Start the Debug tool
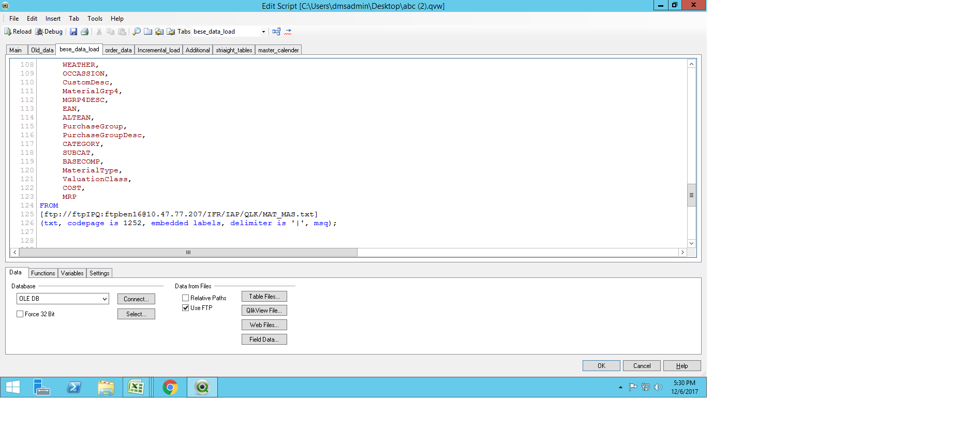This screenshot has width=980, height=442. click(49, 32)
